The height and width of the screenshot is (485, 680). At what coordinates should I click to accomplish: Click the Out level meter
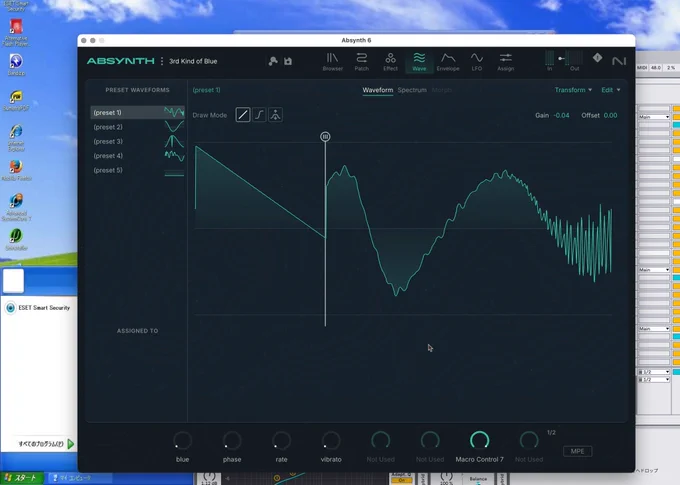tap(575, 57)
